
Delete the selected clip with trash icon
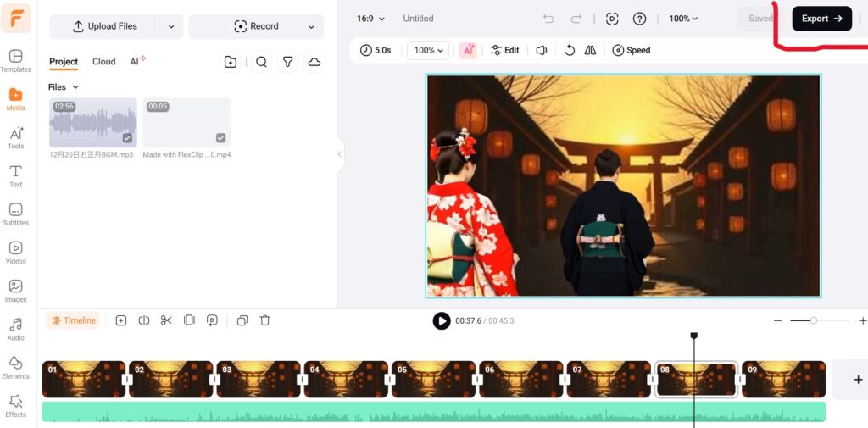[x=265, y=320]
